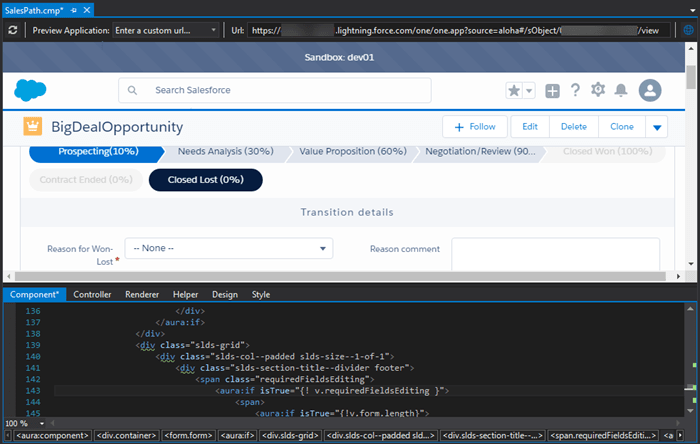Image resolution: width=700 pixels, height=444 pixels.
Task: Switch to the Style tab
Action: 261,295
